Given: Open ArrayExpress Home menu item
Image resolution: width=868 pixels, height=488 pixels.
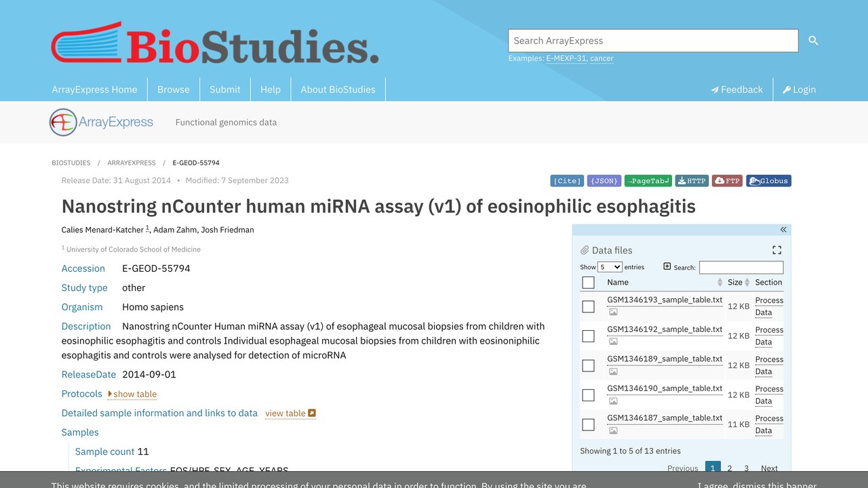Looking at the screenshot, I should (x=94, y=89).
